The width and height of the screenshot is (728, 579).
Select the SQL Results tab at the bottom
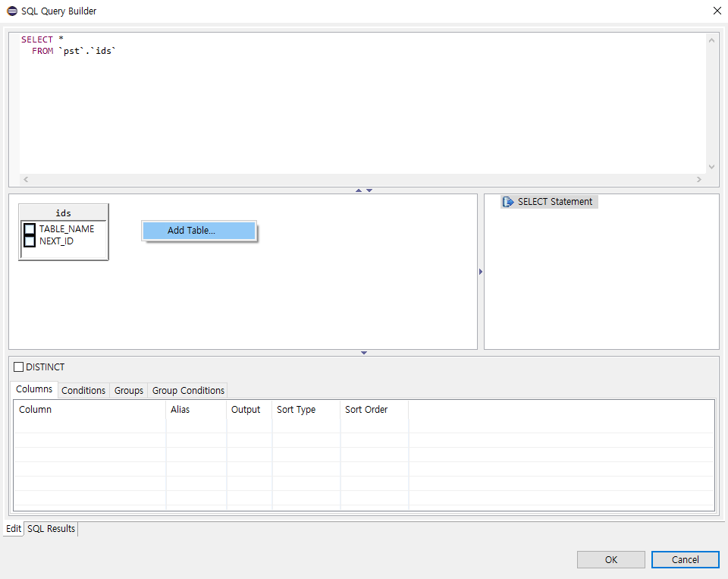(x=50, y=529)
